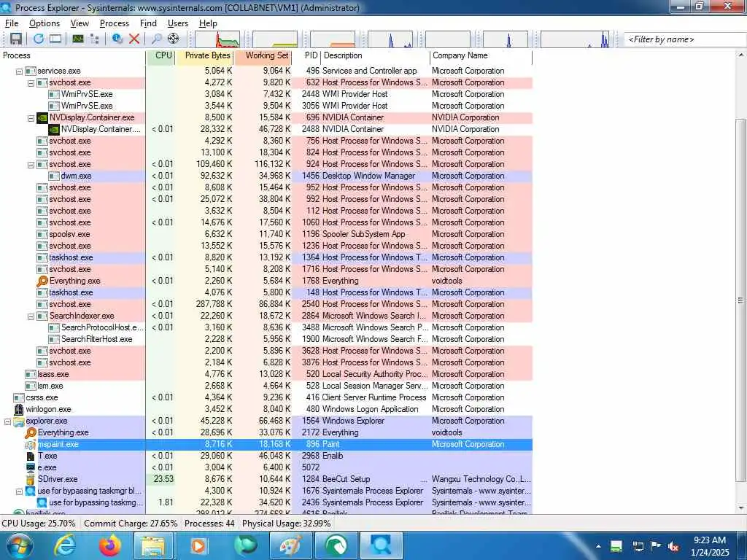Collapse the services.exe tree node
This screenshot has width=747, height=560.
pos(20,71)
